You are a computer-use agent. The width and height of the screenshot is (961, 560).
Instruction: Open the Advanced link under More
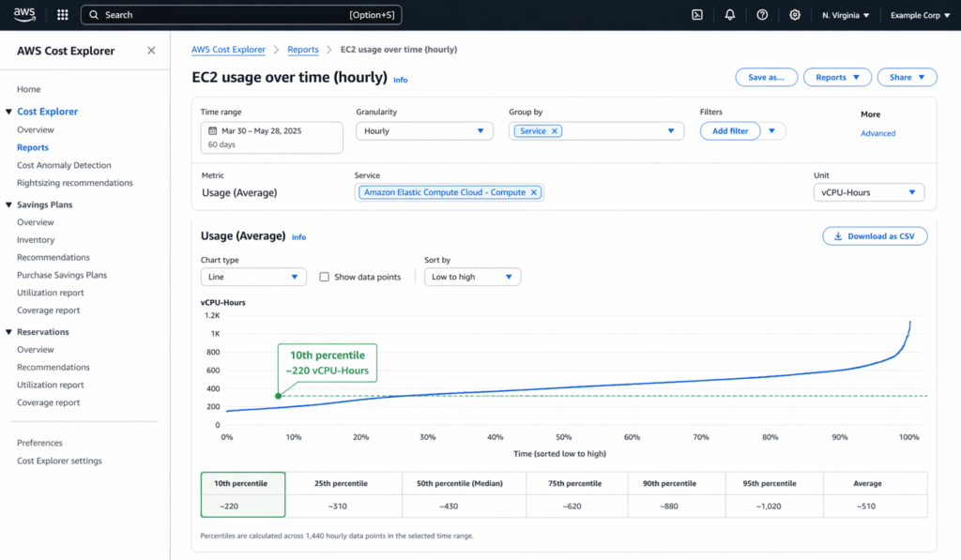point(877,132)
